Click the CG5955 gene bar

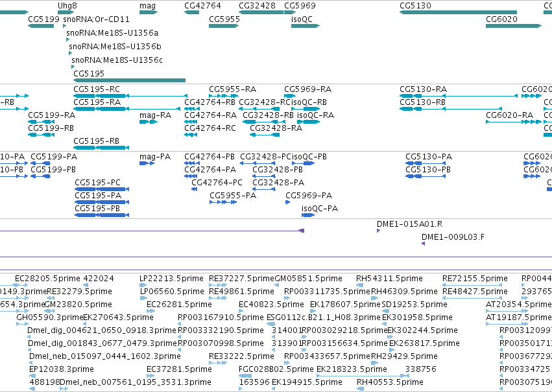(224, 26)
